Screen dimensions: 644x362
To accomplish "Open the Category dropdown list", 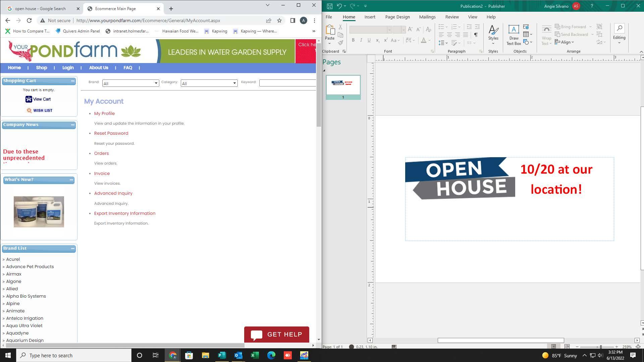I will (x=209, y=83).
